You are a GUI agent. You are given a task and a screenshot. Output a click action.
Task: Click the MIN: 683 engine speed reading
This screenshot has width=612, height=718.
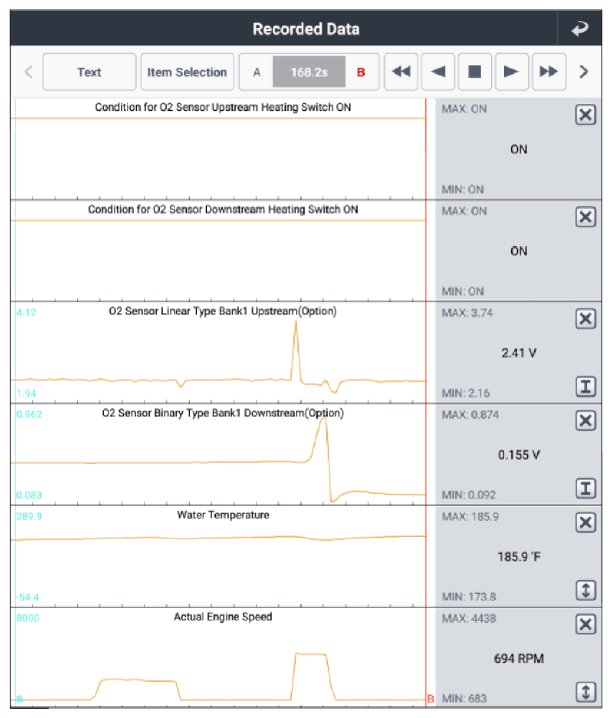point(464,699)
